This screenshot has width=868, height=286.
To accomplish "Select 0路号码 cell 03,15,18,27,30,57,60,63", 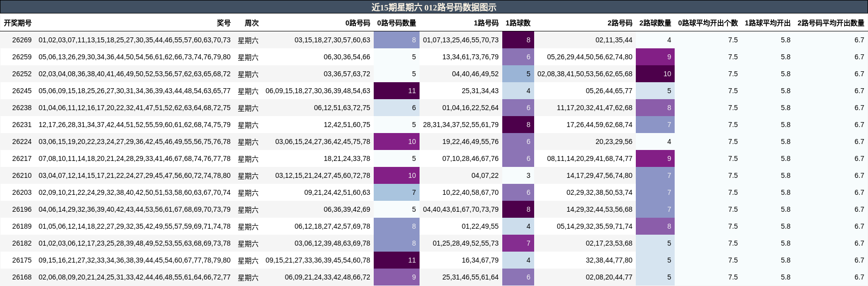I will coord(332,40).
